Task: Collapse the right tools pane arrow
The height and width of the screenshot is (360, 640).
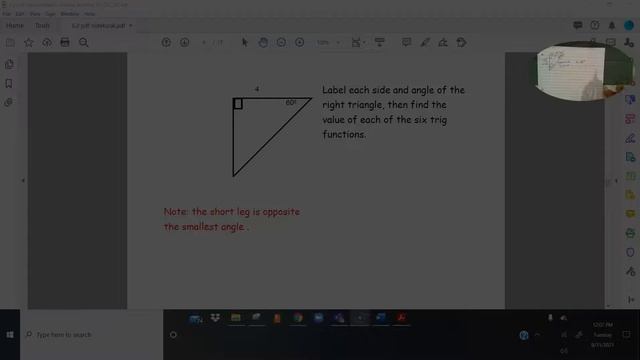Action: coord(616,180)
